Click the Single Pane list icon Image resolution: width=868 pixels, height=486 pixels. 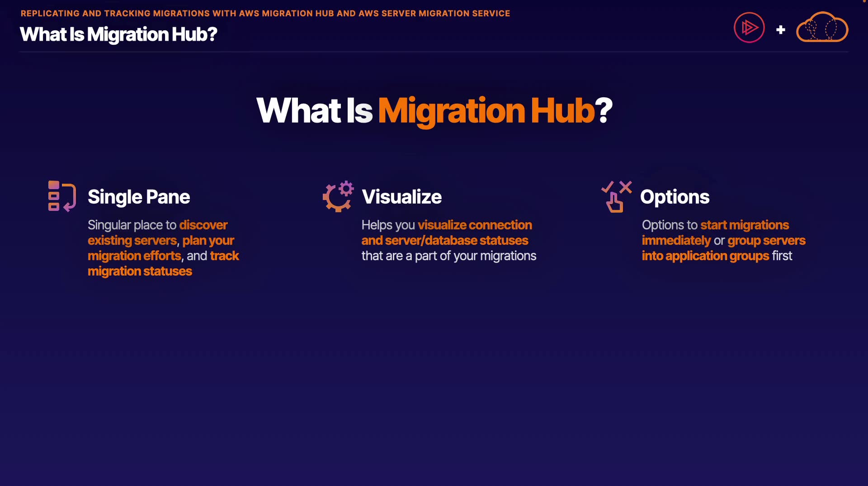pos(62,196)
